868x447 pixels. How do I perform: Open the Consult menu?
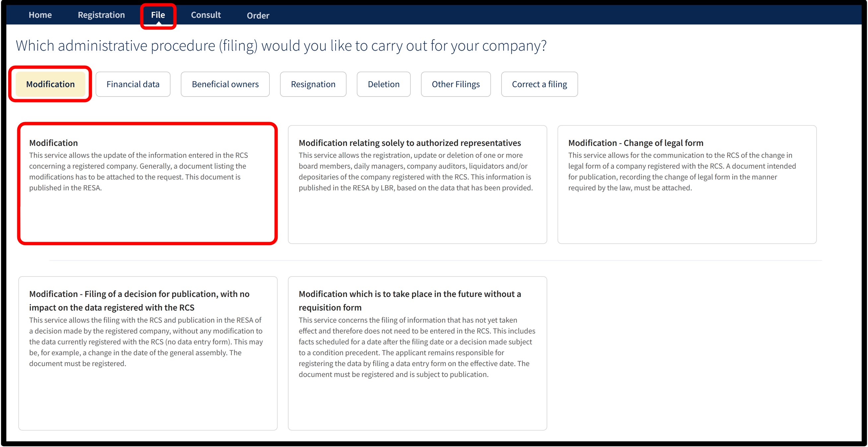[x=206, y=15]
